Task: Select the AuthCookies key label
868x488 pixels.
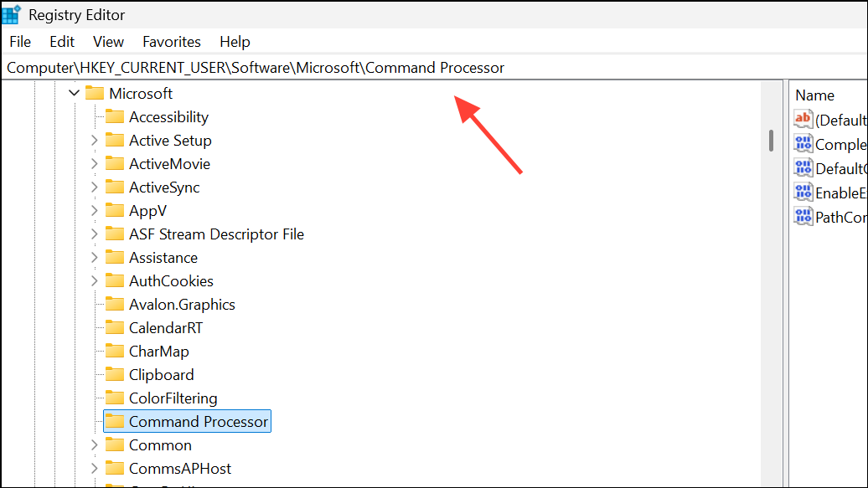Action: (x=171, y=281)
